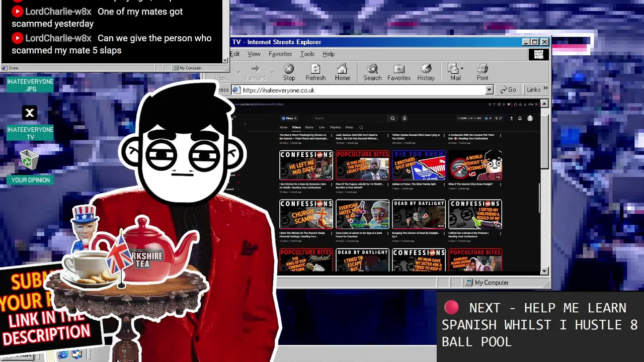Open the 2 Brothers Split Apart thumbnail
This screenshot has height=362, width=644.
point(419,165)
